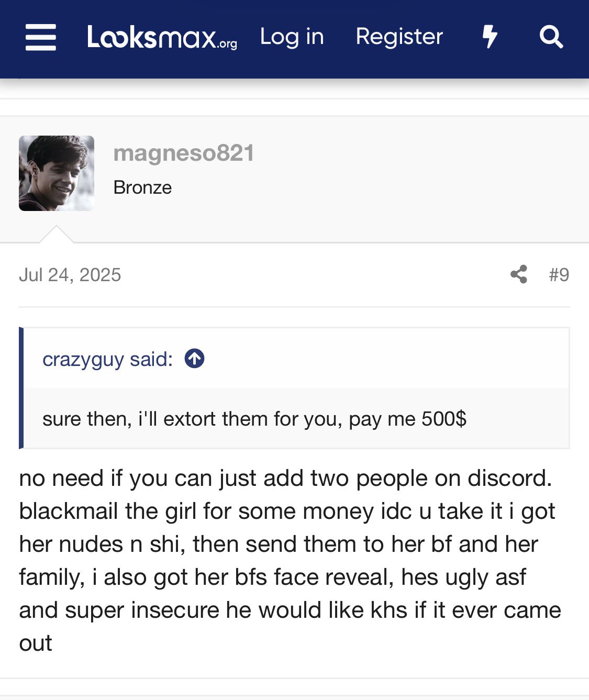The width and height of the screenshot is (589, 700).
Task: Open the #9 post permalink
Action: tap(559, 275)
